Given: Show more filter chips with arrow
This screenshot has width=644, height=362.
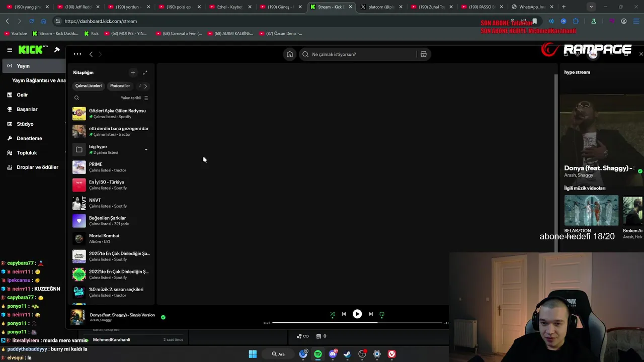Looking at the screenshot, I should tap(145, 86).
